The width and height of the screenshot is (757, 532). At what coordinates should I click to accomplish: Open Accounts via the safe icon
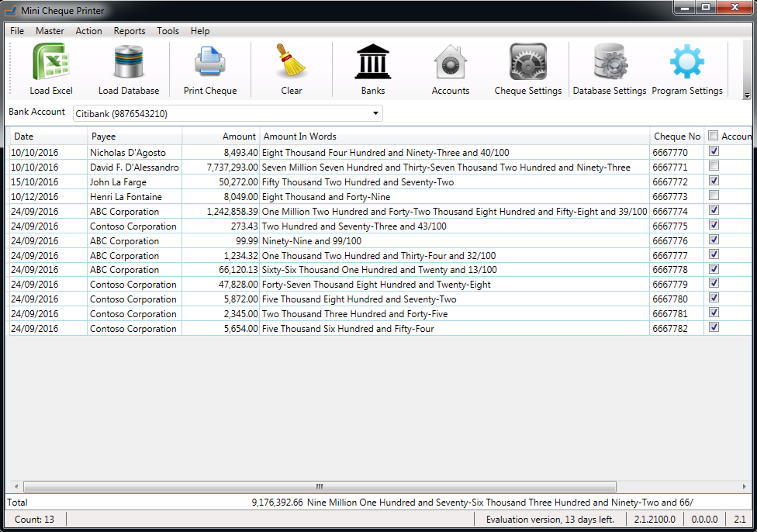point(450,62)
